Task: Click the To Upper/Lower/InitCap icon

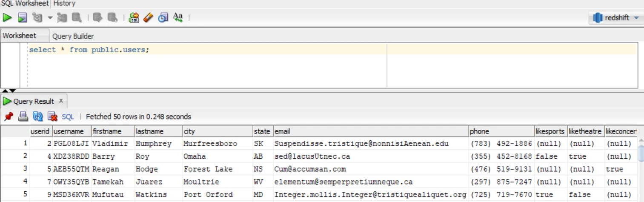Action: (x=178, y=17)
